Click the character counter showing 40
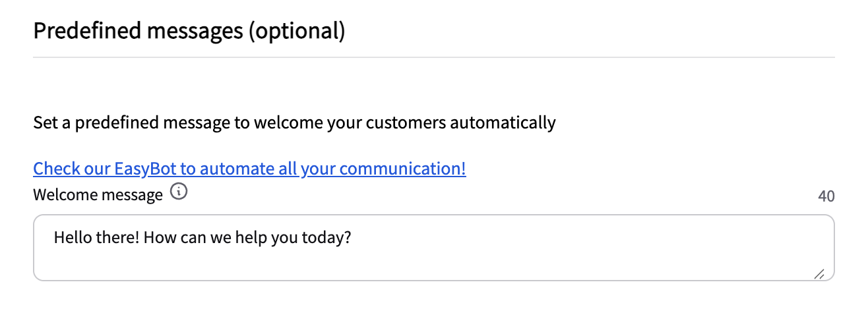The image size is (868, 332). 826,196
